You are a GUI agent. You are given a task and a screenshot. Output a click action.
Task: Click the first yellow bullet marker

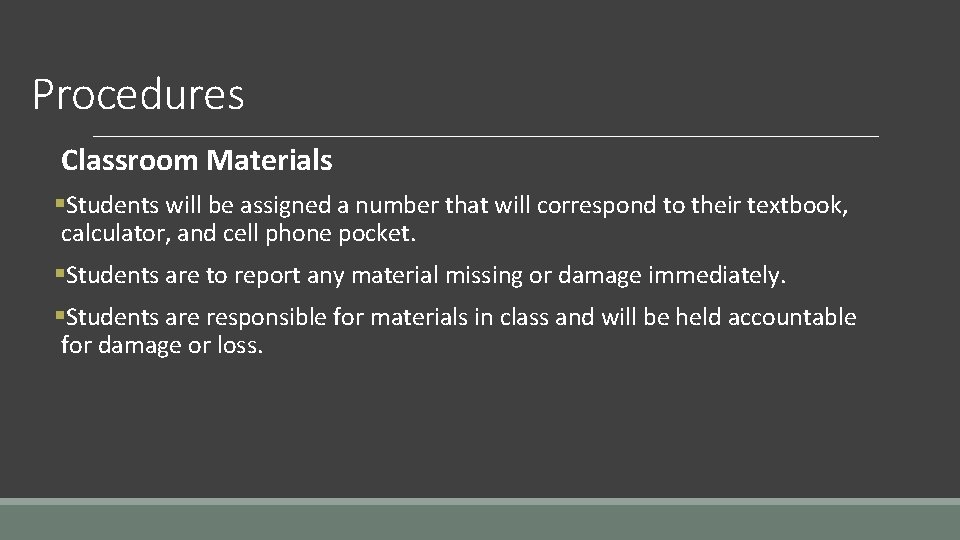coord(59,203)
